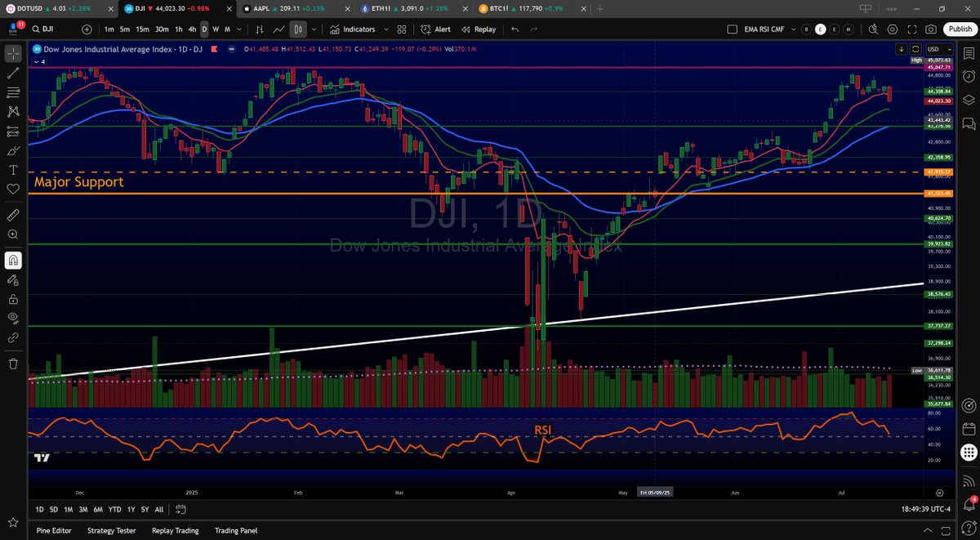Expand the chart style dropdown
The image size is (980, 540).
coord(315,29)
